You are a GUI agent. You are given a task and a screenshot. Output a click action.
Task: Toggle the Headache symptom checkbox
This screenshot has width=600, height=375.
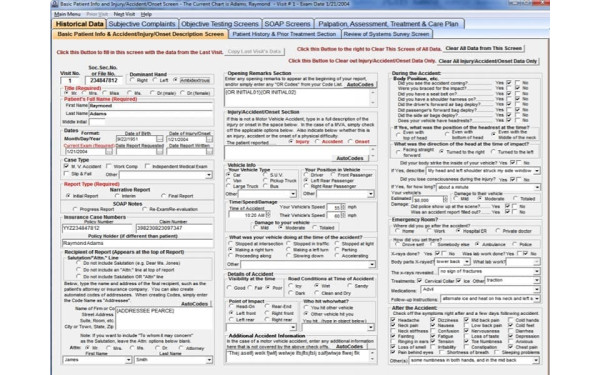tap(393, 320)
